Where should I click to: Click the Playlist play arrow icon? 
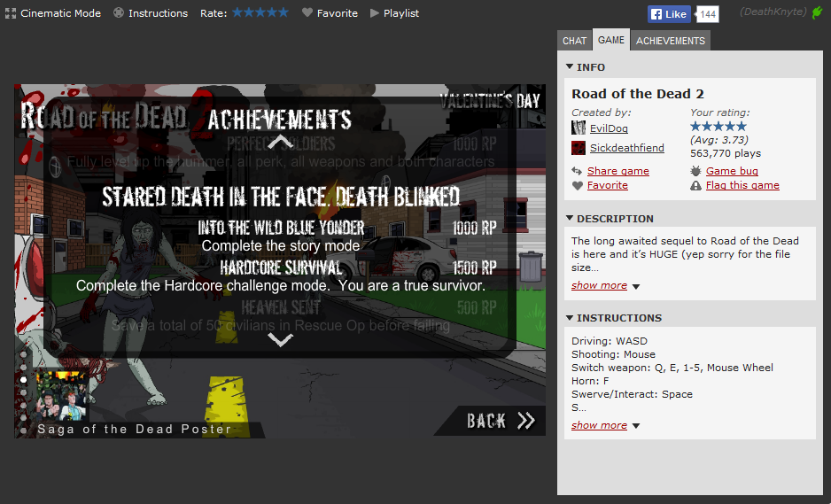(375, 12)
